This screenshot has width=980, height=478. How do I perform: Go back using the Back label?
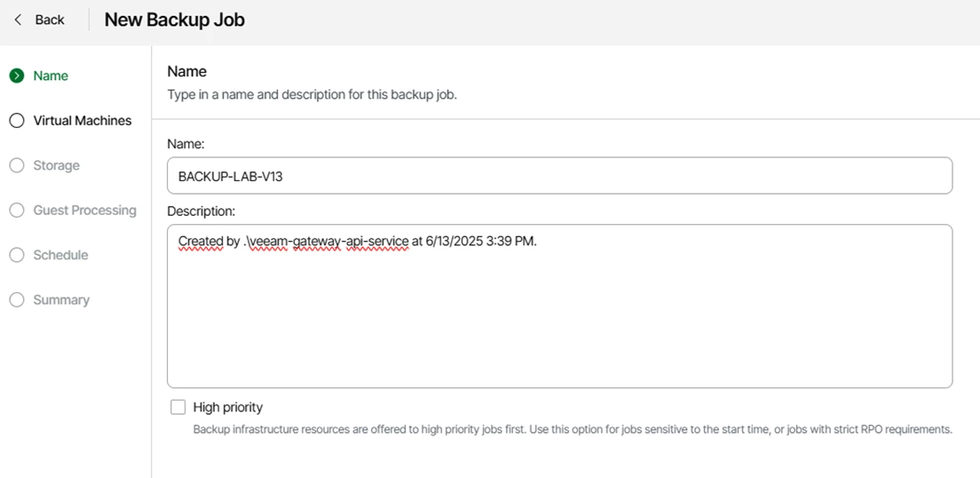point(50,20)
